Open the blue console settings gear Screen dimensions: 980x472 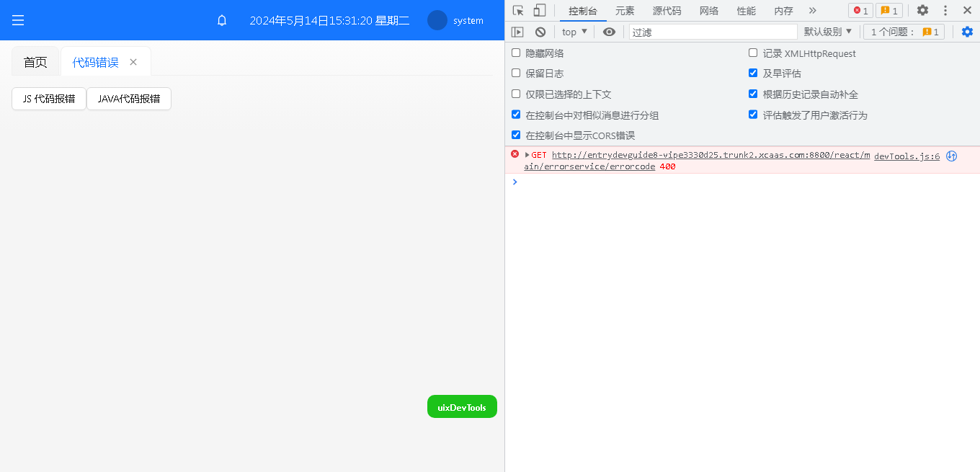[x=967, y=32]
